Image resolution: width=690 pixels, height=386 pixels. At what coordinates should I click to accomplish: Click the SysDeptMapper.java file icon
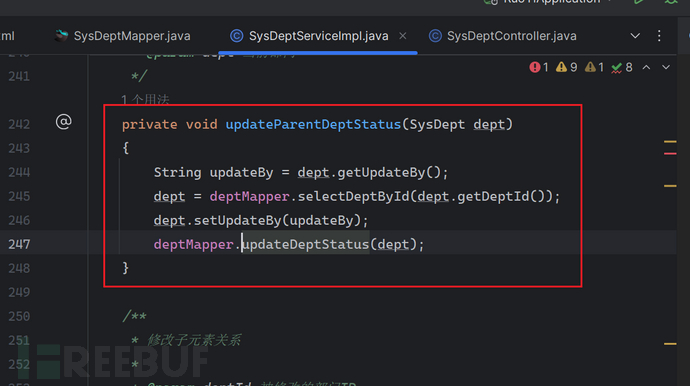61,36
